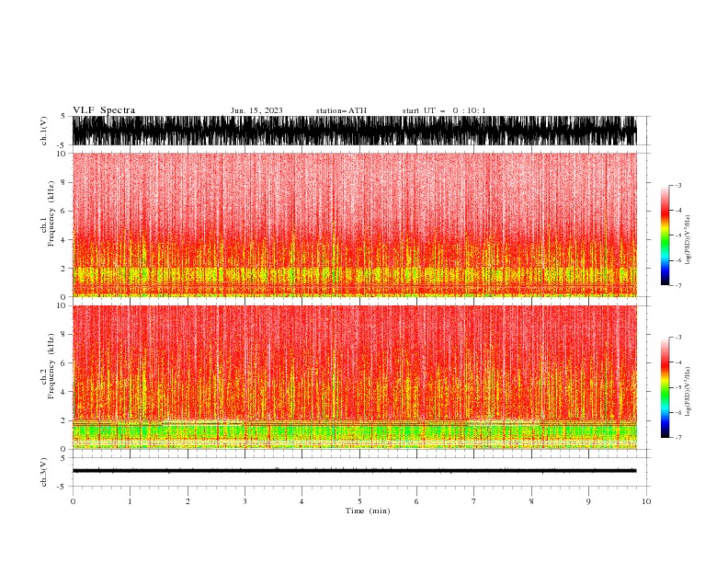This screenshot has width=728, height=563.
Task: Click the 'Time (min)' axis label
Action: [368, 511]
